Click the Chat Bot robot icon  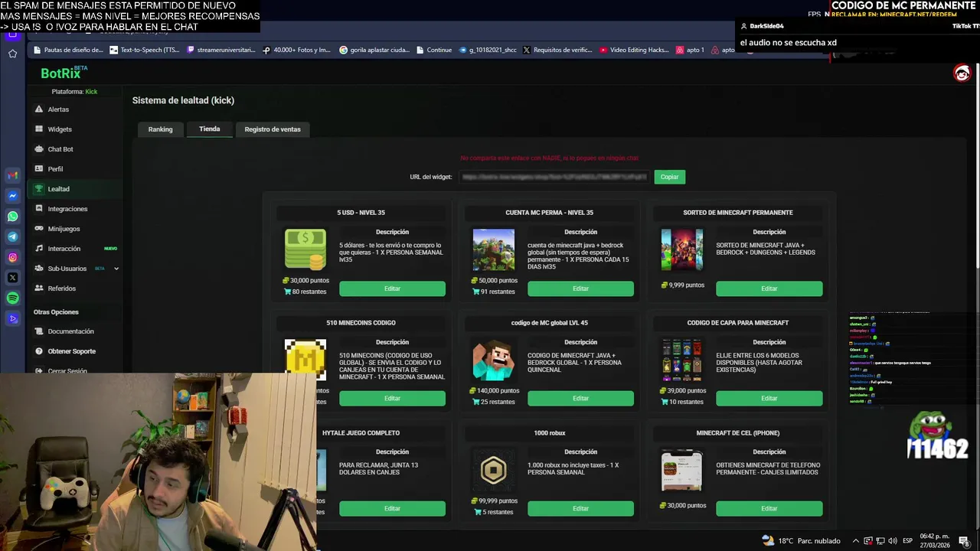[39, 149]
